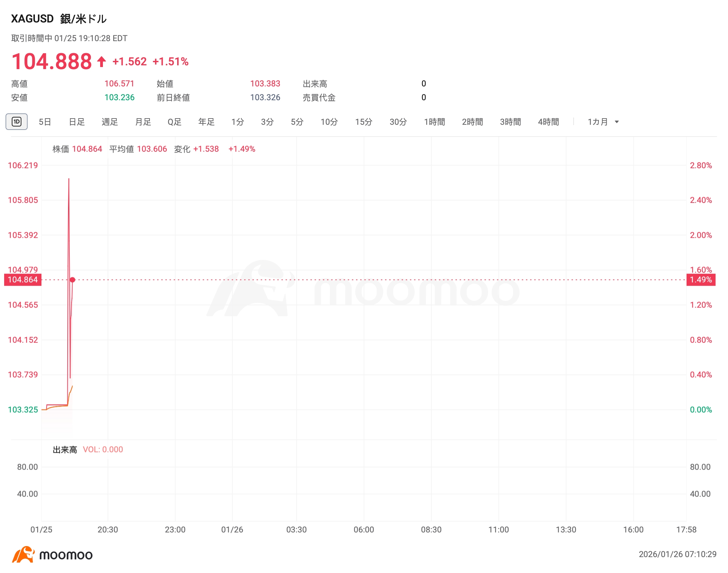Click the 高値 high price value 106.571

(119, 84)
